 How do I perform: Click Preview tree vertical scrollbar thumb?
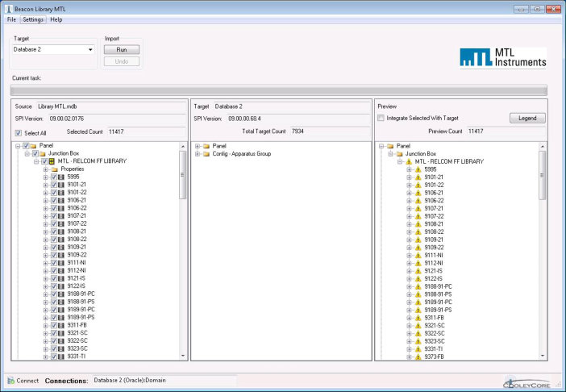(542, 175)
